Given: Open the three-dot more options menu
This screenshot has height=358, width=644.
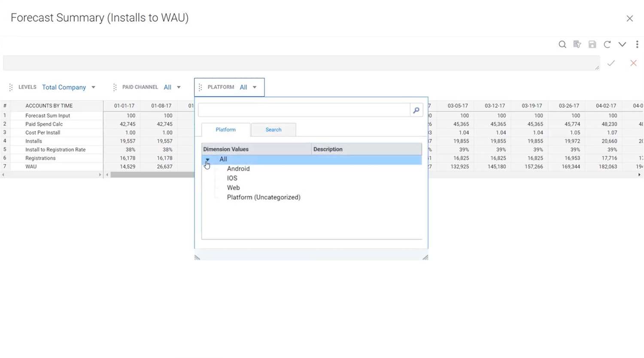Looking at the screenshot, I should coord(637,44).
